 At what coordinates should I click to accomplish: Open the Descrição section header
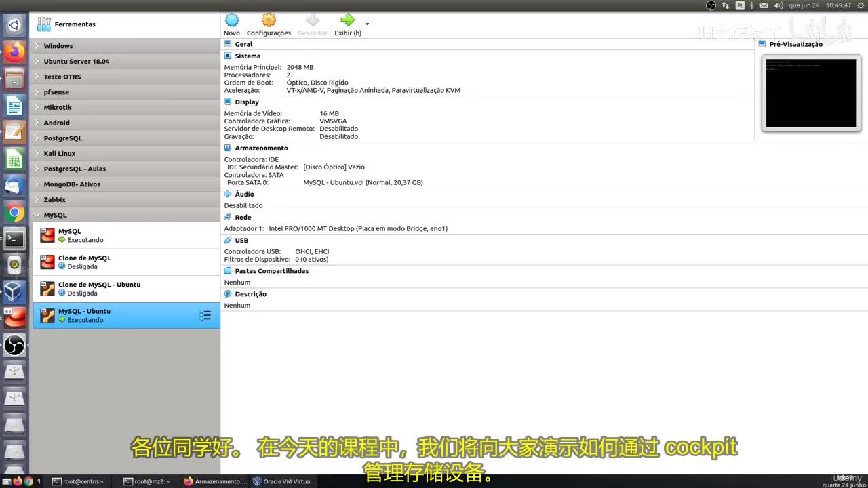click(x=250, y=294)
